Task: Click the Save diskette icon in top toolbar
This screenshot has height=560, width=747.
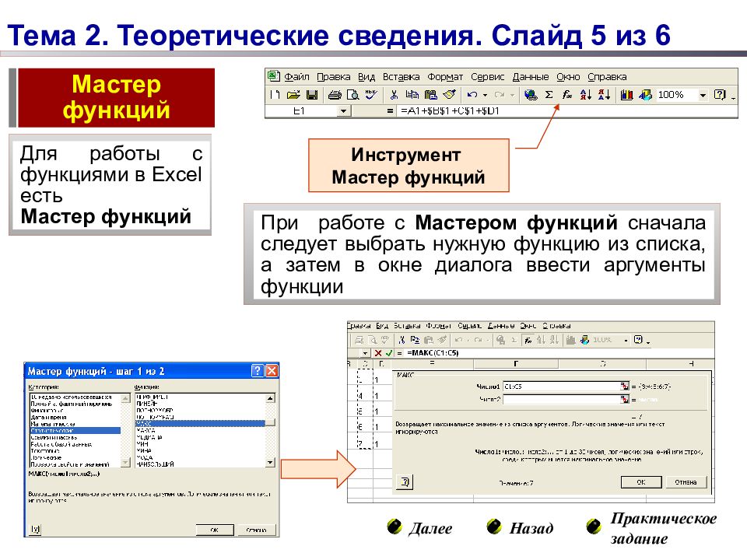Action: coord(312,95)
